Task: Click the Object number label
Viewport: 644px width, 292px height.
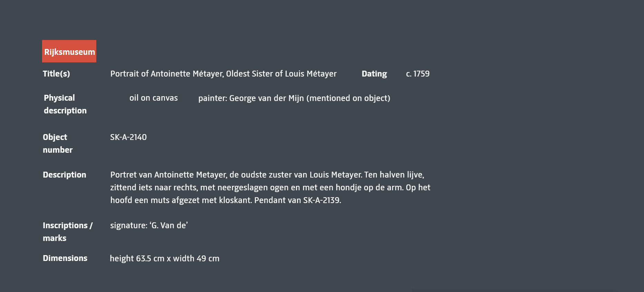Action: coord(58,143)
